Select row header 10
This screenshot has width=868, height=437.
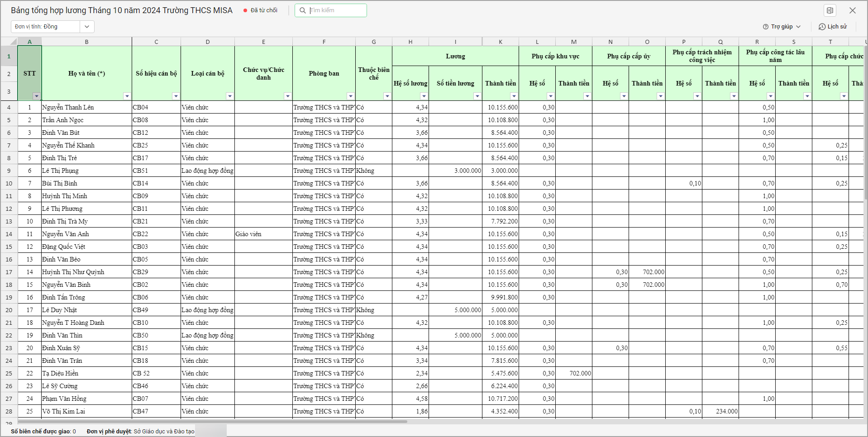point(9,183)
